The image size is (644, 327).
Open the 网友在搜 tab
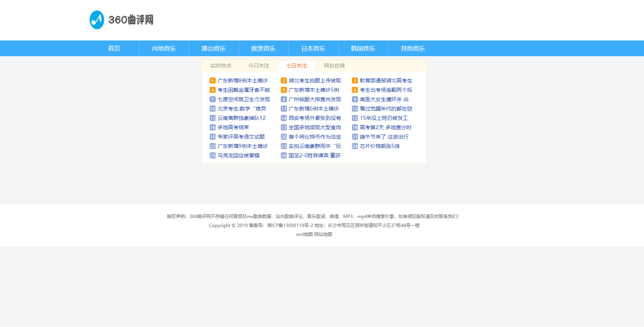click(x=334, y=66)
